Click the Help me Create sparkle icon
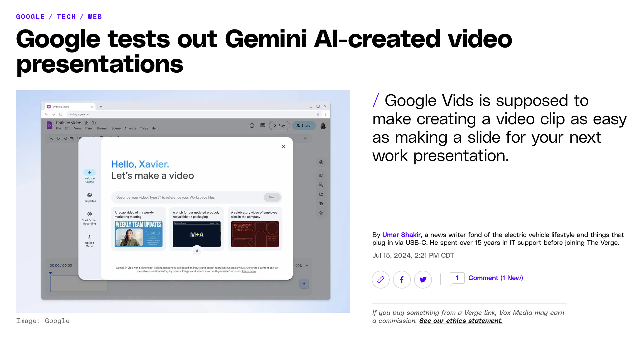644x345 pixels. pyautogui.click(x=89, y=172)
